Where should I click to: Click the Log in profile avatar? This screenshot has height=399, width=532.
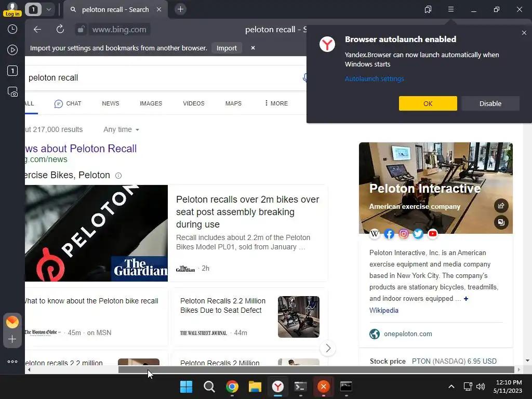tap(12, 9)
